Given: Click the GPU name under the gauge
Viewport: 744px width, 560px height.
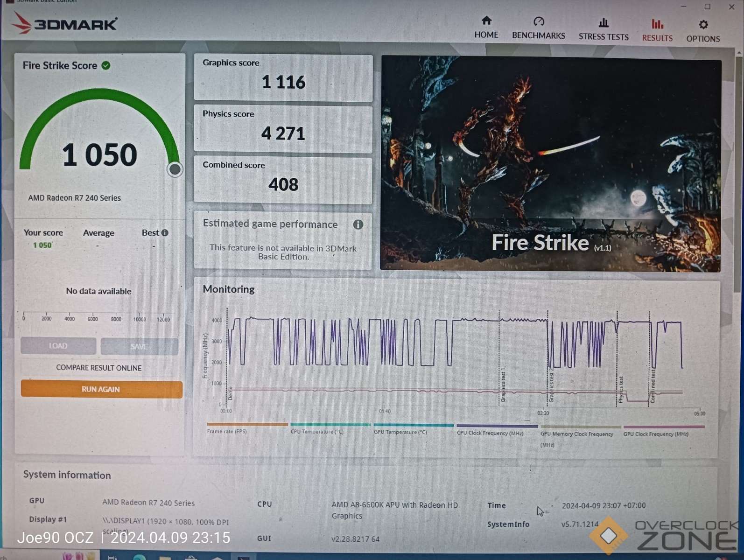Looking at the screenshot, I should pyautogui.click(x=74, y=198).
